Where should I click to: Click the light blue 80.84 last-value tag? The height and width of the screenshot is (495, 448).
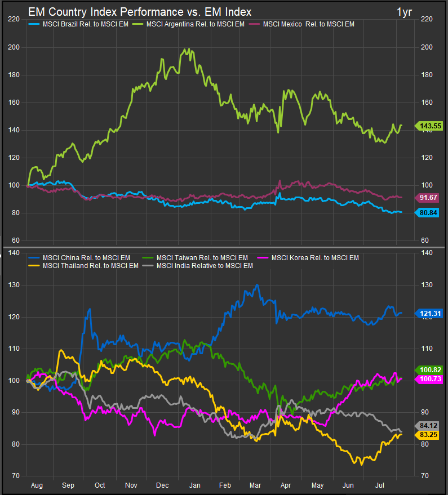click(427, 213)
